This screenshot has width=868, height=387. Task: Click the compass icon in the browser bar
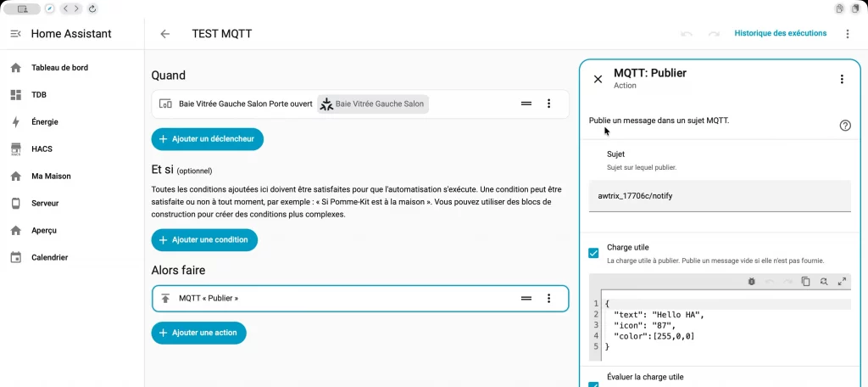click(49, 8)
